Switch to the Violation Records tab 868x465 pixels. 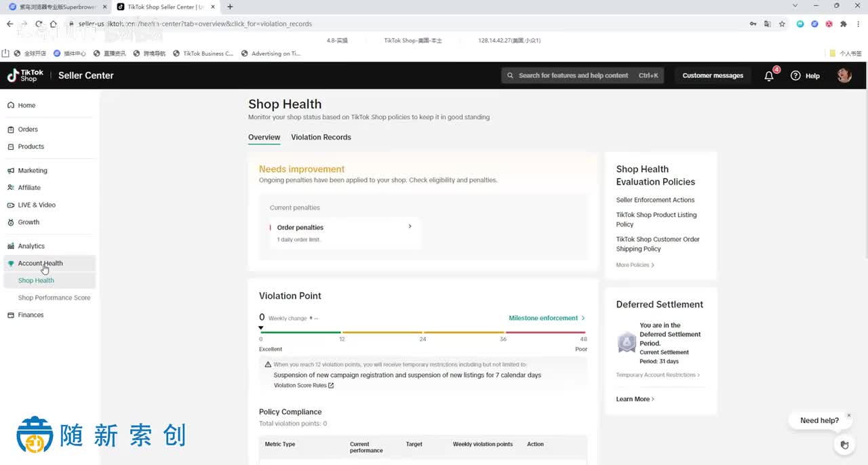pos(321,137)
